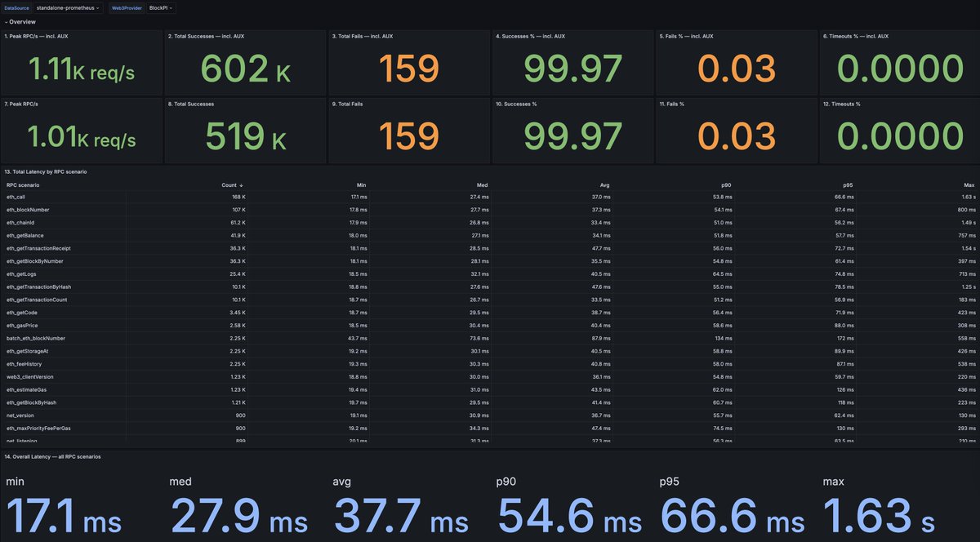Sort table by Min column header
Image resolution: width=980 pixels, height=542 pixels.
pyautogui.click(x=363, y=185)
